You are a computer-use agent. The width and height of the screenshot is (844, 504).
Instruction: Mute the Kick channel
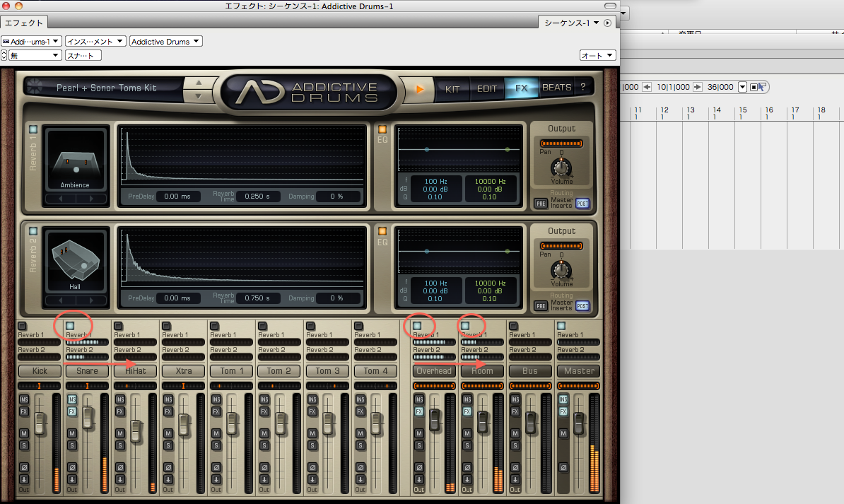pos(24,433)
